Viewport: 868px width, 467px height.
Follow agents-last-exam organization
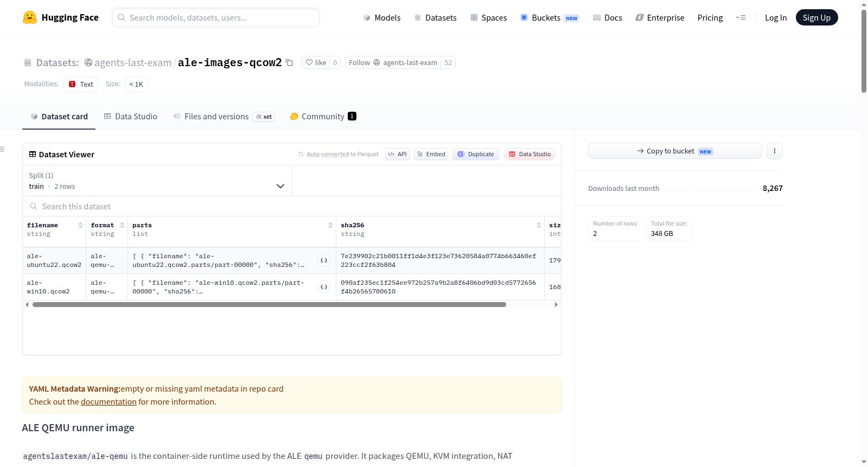(393, 62)
